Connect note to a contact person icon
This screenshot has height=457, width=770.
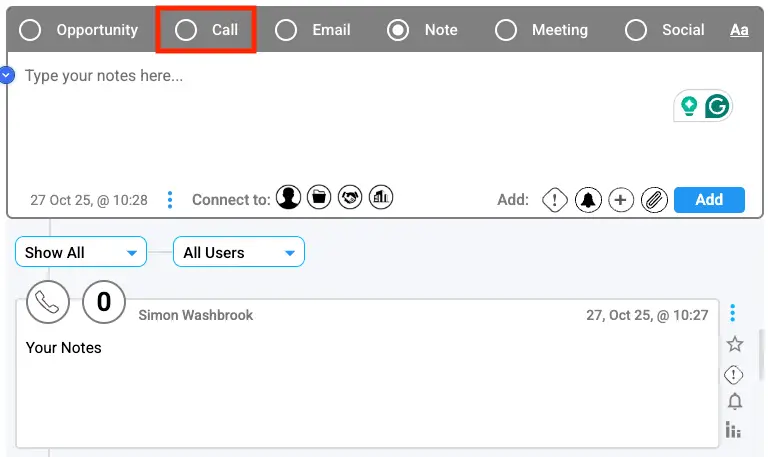(x=289, y=198)
